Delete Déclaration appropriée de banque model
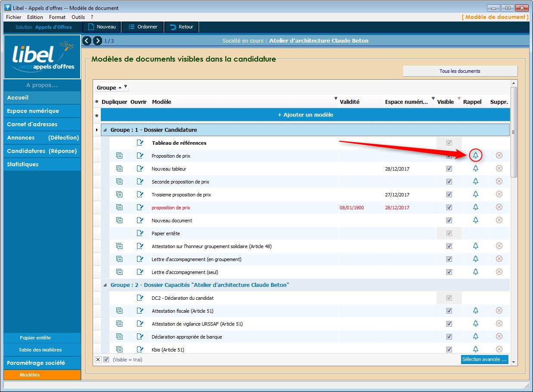The width and height of the screenshot is (533, 392). pos(499,336)
